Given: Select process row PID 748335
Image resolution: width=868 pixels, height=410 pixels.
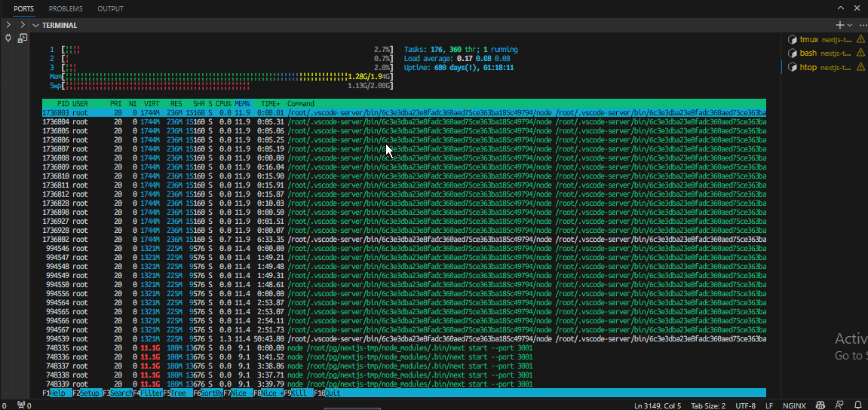Looking at the screenshot, I should pyautogui.click(x=404, y=347).
